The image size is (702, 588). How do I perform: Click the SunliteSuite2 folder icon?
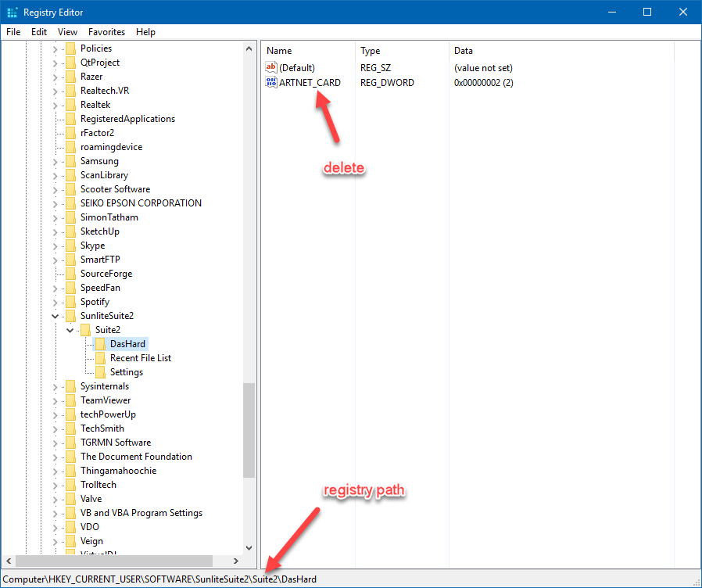coord(70,316)
